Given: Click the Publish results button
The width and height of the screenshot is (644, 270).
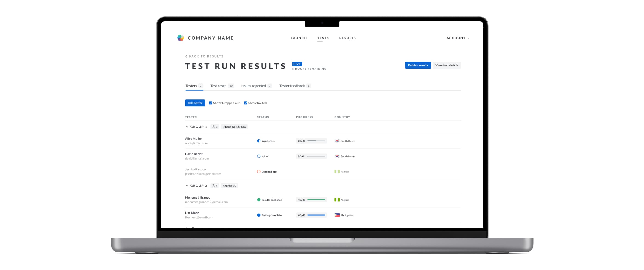Looking at the screenshot, I should coord(418,65).
